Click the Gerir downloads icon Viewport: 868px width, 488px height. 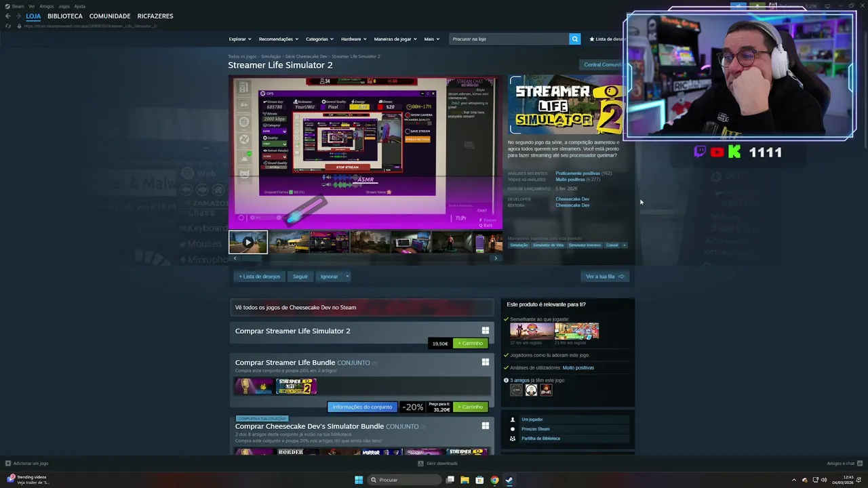coord(420,464)
